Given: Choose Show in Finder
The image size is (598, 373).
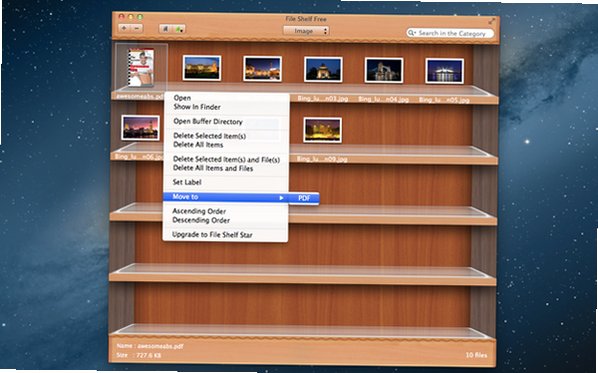Looking at the screenshot, I should 197,107.
